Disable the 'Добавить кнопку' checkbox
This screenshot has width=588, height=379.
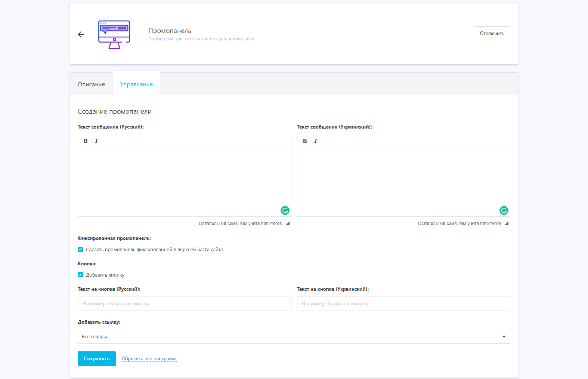80,275
